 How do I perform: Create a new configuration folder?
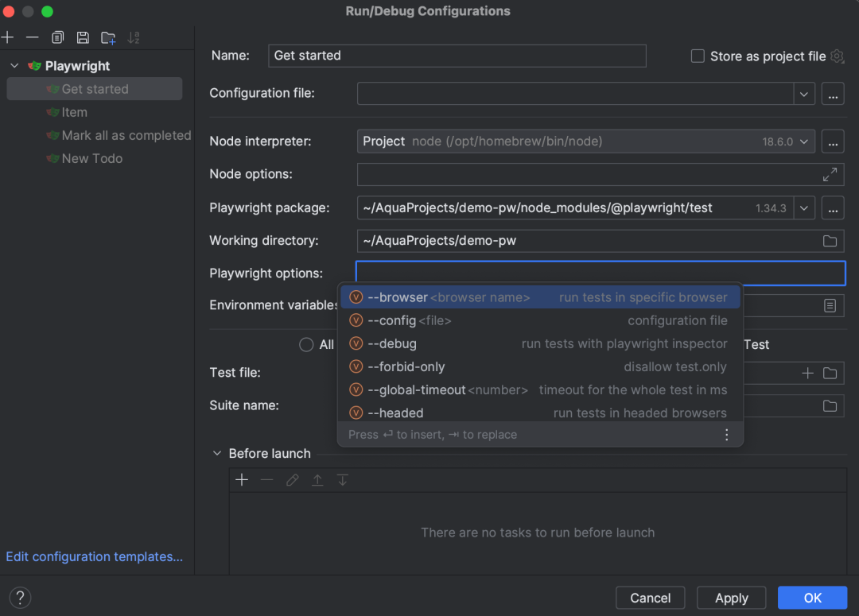click(x=108, y=37)
